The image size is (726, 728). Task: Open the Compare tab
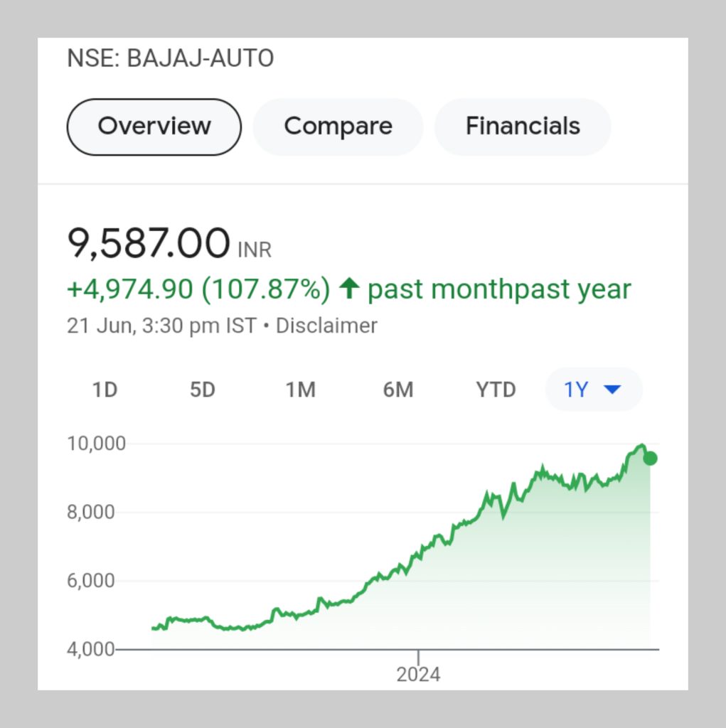click(x=338, y=127)
